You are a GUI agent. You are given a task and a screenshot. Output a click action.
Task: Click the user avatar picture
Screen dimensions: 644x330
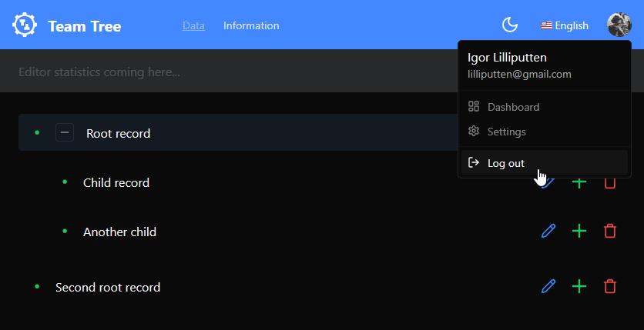(x=619, y=25)
